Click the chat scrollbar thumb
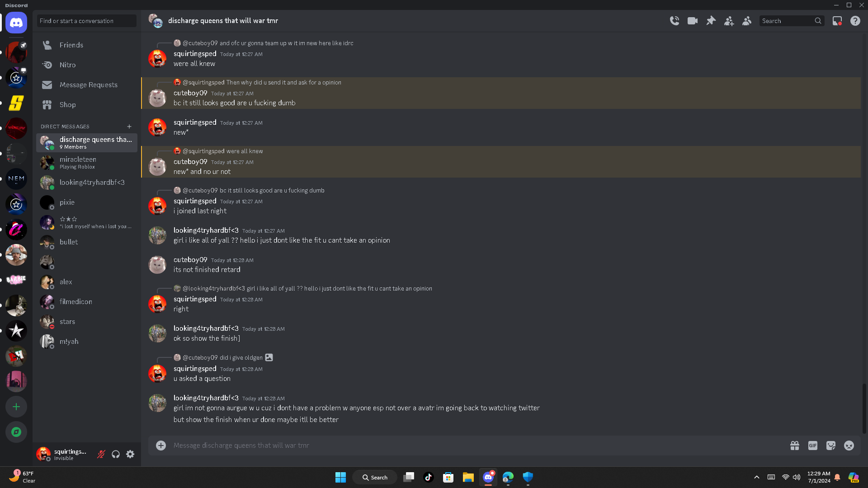Image resolution: width=868 pixels, height=488 pixels. pos(864,408)
